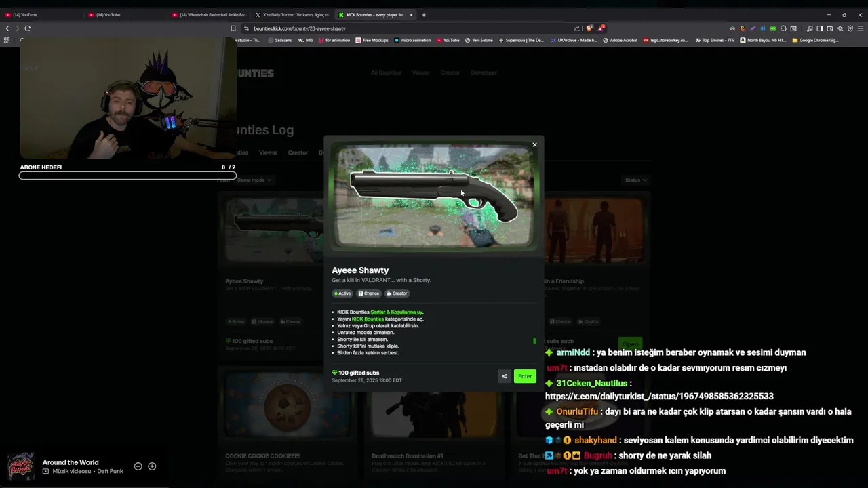This screenshot has width=868, height=488.
Task: Expand the Google Chrome Gig bookmark folder
Action: [x=816, y=41]
